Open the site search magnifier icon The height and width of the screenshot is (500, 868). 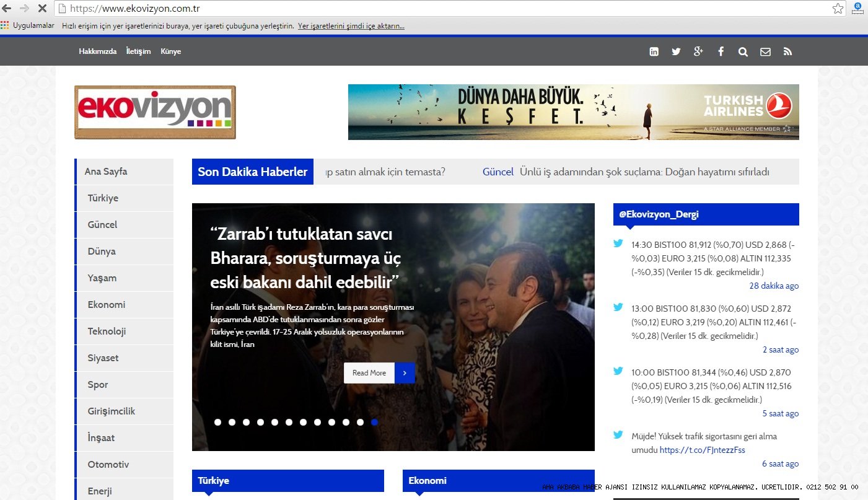743,51
